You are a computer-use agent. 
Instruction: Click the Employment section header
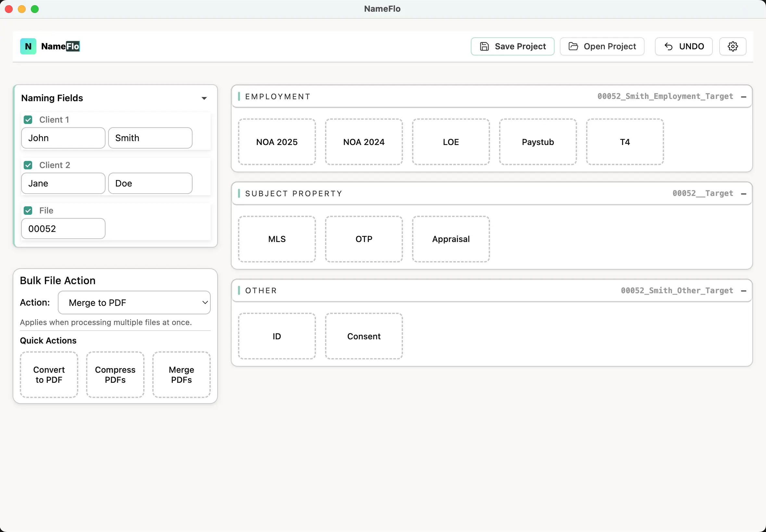point(278,97)
